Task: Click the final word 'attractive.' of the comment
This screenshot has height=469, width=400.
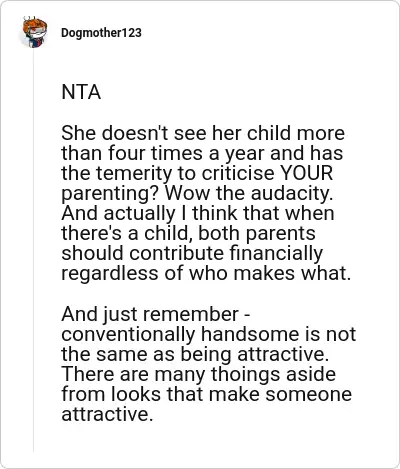Action: click(x=107, y=414)
